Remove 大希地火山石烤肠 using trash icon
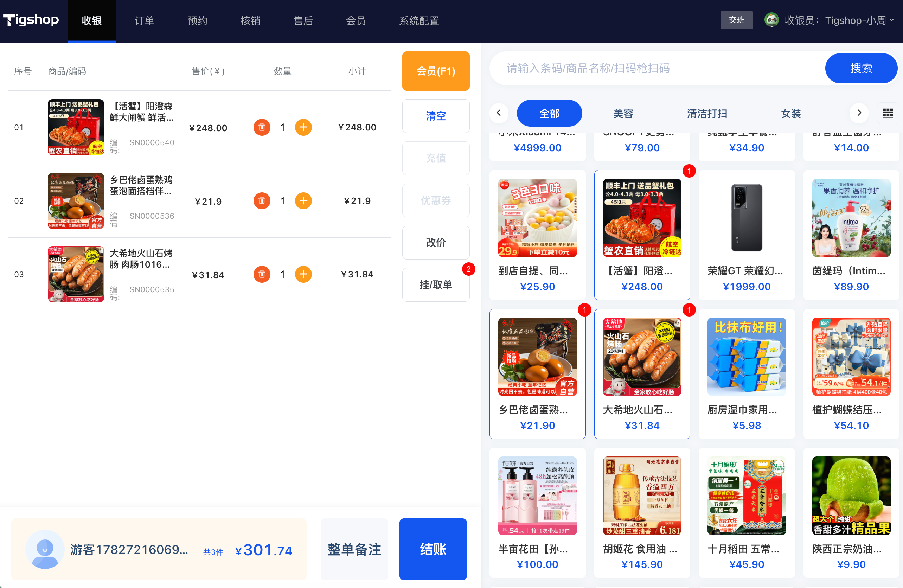 pyautogui.click(x=262, y=274)
